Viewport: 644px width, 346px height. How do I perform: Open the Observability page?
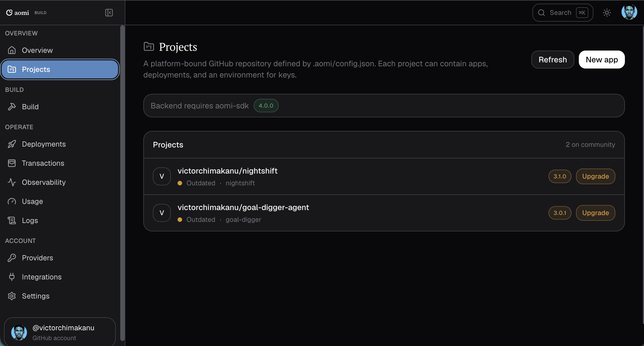point(60,182)
